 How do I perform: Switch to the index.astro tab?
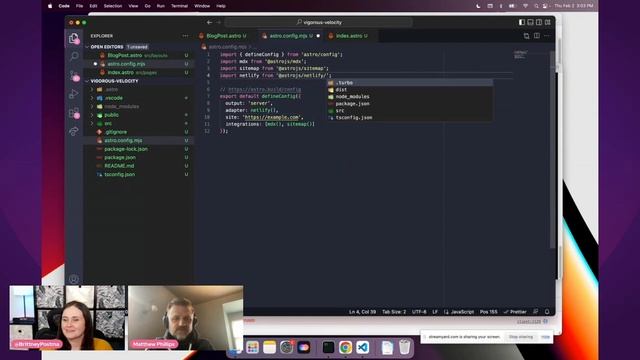pyautogui.click(x=349, y=36)
